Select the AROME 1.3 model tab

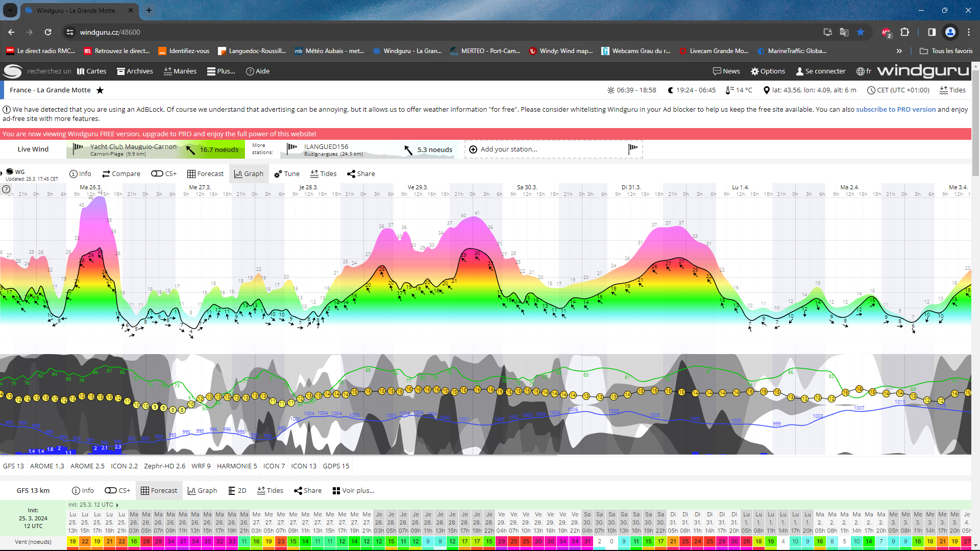tap(47, 466)
